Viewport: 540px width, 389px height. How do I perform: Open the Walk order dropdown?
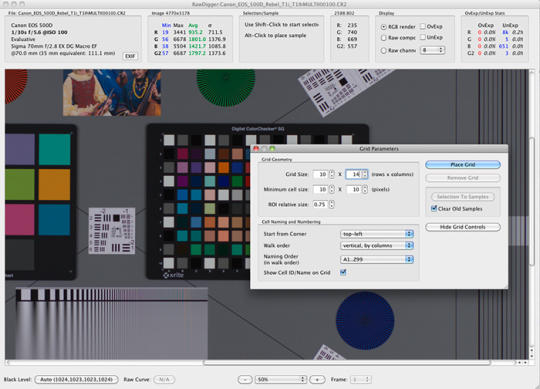pyautogui.click(x=376, y=245)
